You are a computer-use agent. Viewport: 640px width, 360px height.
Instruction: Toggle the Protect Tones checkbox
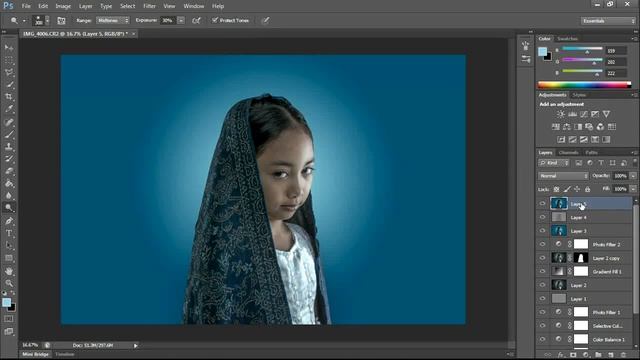coord(215,20)
